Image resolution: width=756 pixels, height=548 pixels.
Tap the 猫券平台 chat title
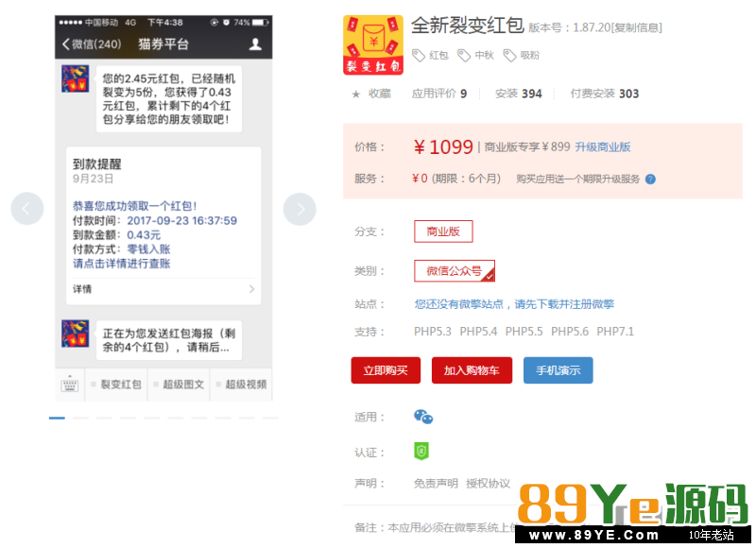163,44
